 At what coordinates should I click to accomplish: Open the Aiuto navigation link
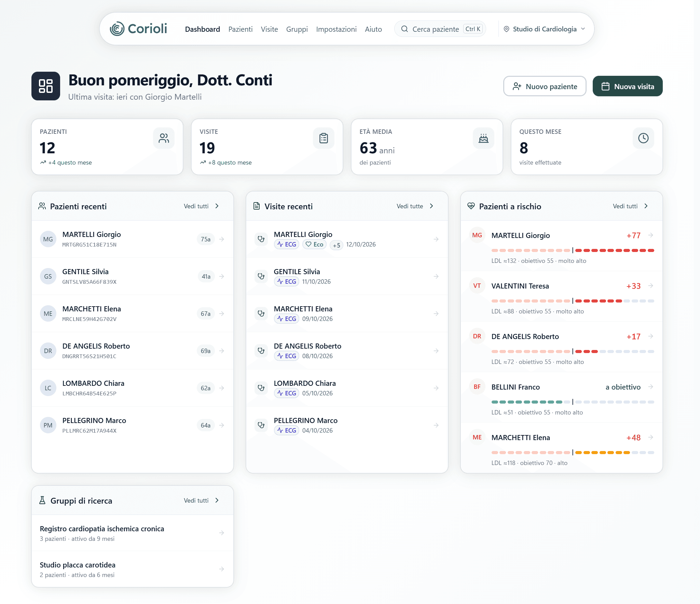click(x=373, y=29)
